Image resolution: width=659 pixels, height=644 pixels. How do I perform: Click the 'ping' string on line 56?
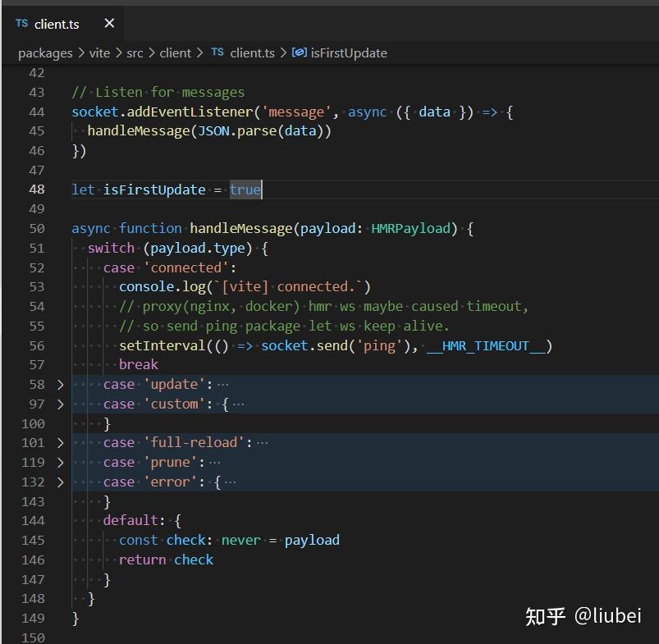[379, 346]
